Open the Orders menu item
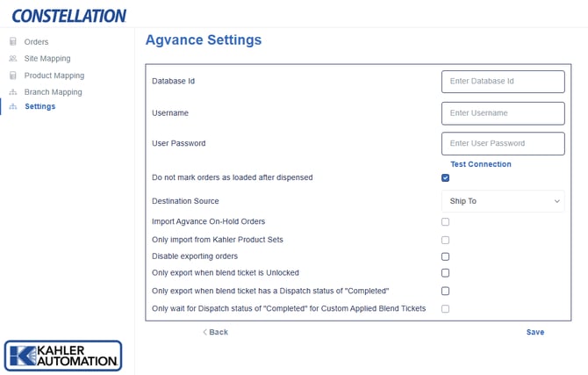Screen dimensions: 588x375 (x=36, y=41)
